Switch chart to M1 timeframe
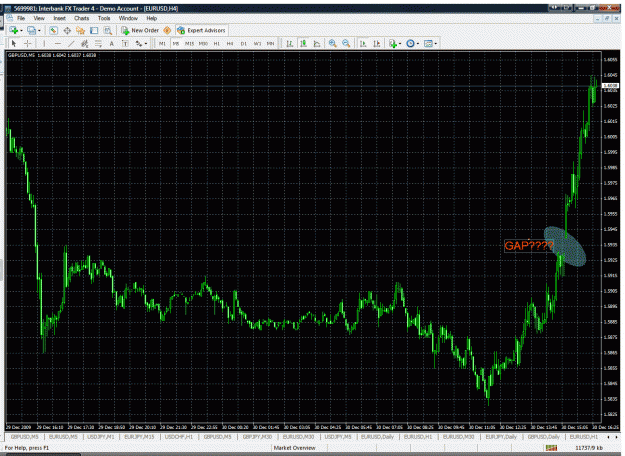 [162, 43]
